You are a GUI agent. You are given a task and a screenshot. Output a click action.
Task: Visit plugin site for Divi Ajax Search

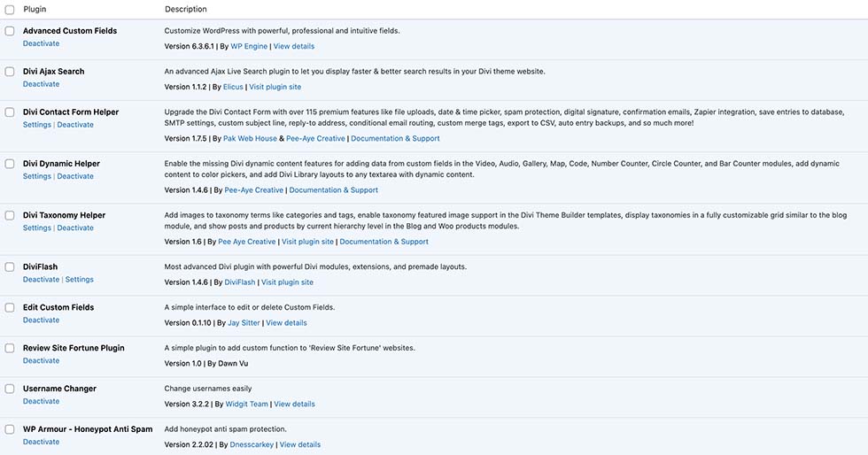point(275,87)
